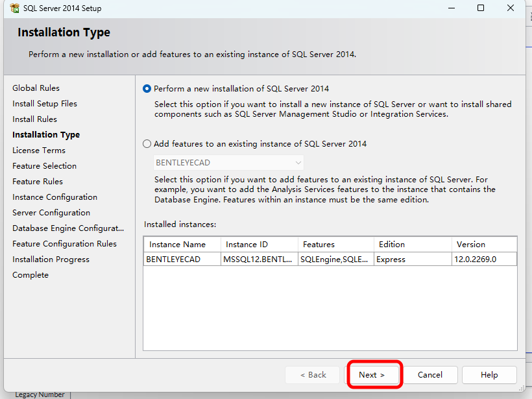Click Global Rules in the steps list
532x399 pixels.
pyautogui.click(x=36, y=88)
